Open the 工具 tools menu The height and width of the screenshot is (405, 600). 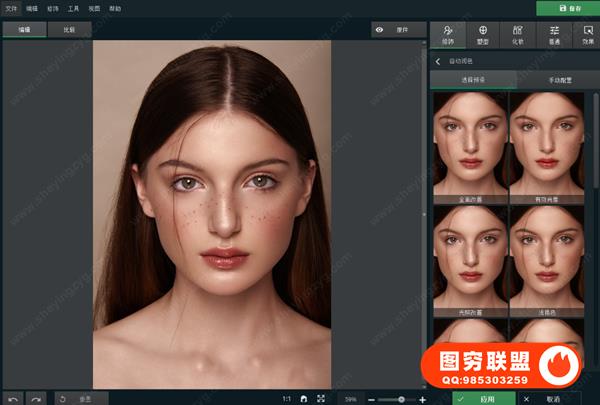click(74, 7)
